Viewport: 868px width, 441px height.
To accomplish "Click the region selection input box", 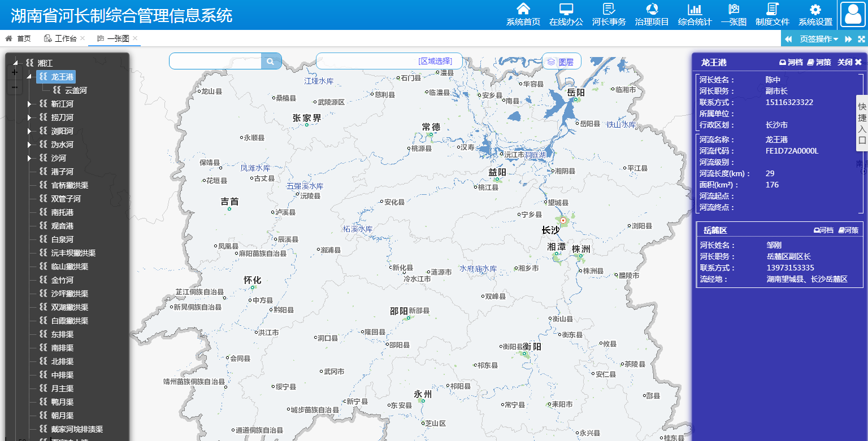I will pos(389,62).
